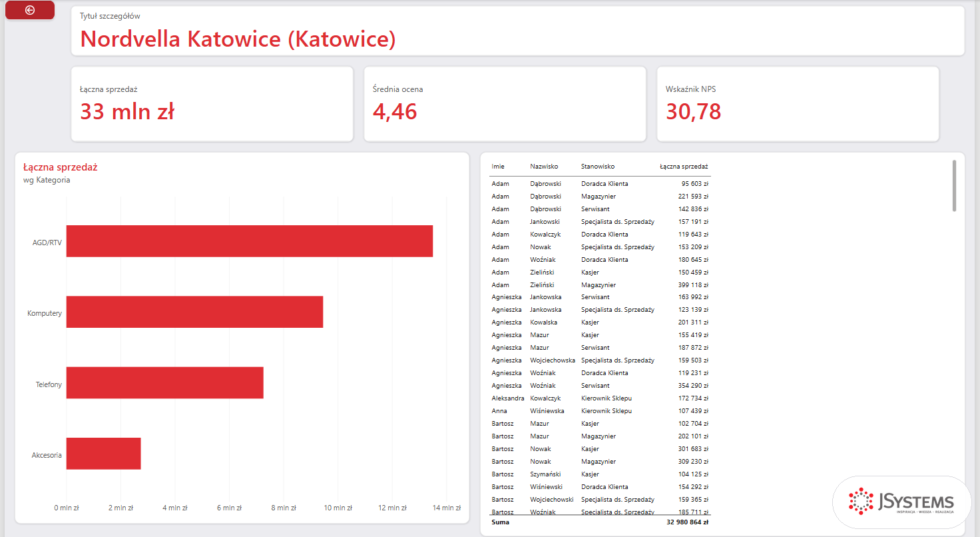Click the Komputery axis label

pos(45,313)
